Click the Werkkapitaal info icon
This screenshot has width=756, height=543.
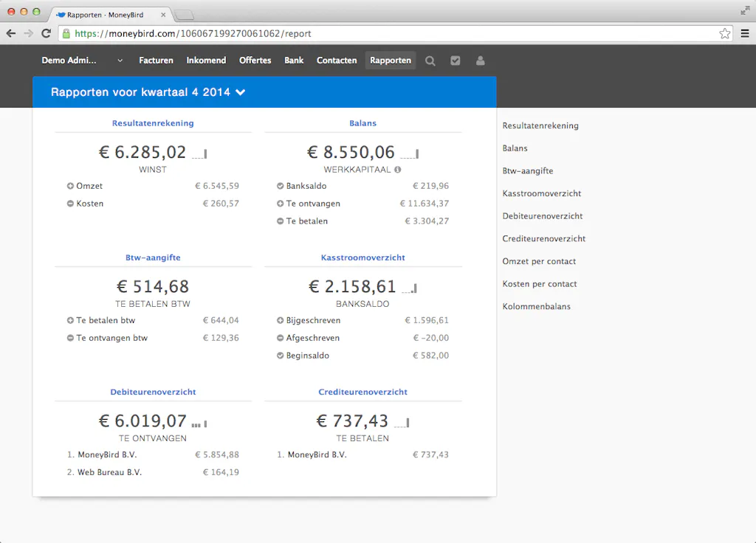[397, 170]
